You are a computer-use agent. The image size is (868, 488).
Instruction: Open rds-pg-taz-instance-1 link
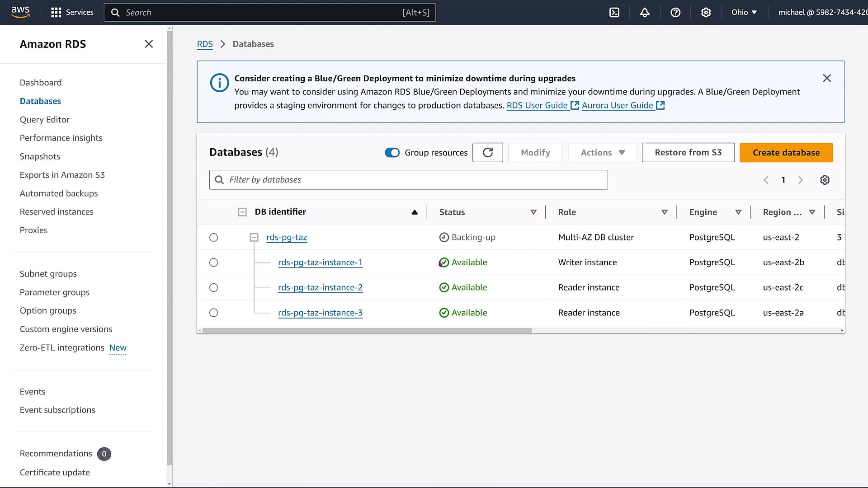click(x=320, y=263)
